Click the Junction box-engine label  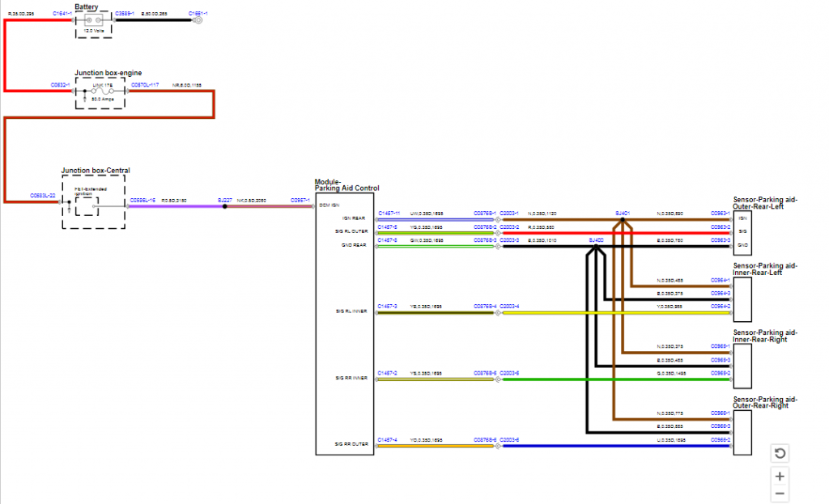tap(108, 73)
